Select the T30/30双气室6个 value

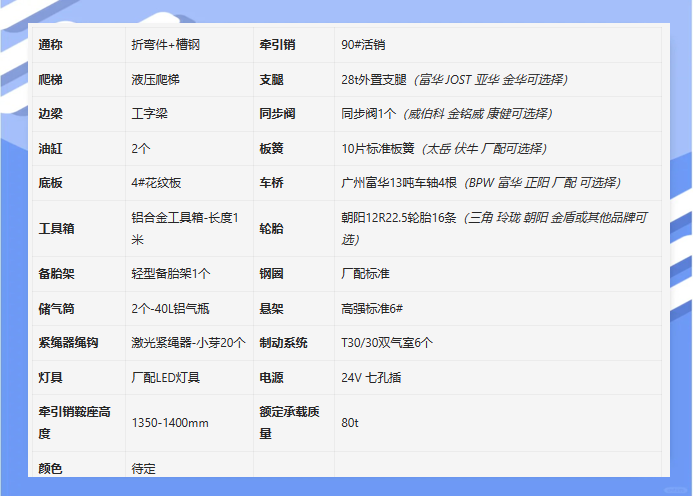point(387,343)
